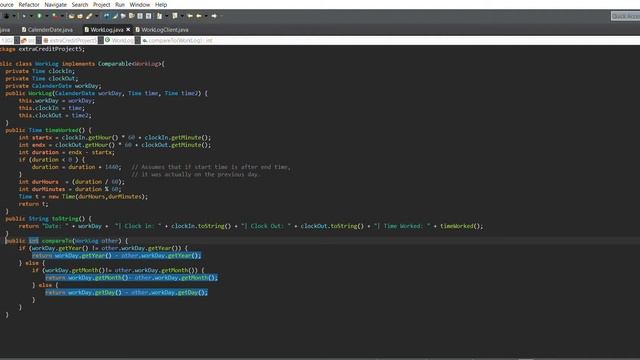
Task: Click the highlighted return getDay() statement
Action: click(127, 292)
